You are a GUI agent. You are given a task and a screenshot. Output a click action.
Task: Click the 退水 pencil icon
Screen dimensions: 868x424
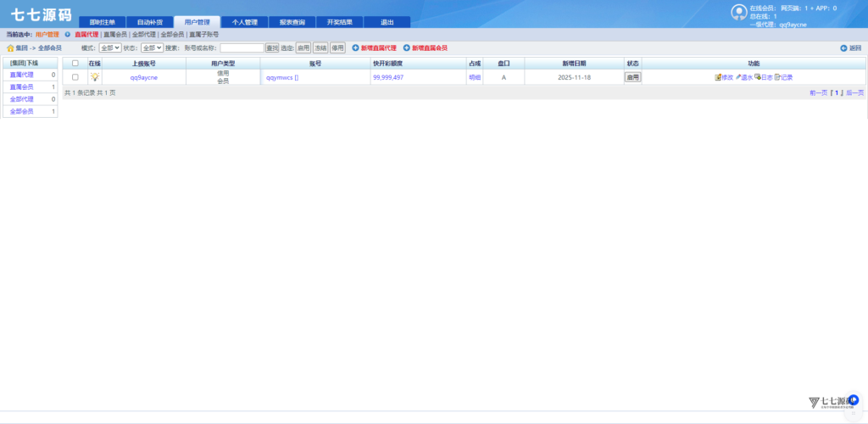tap(738, 77)
